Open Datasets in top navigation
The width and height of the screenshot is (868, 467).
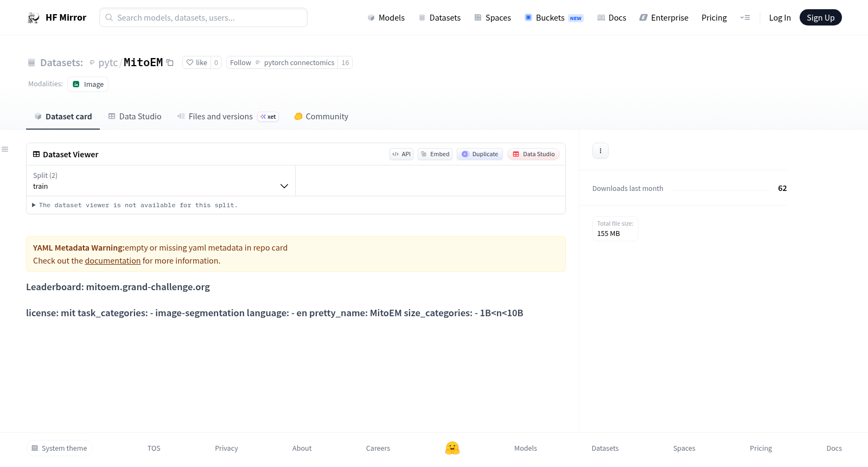439,18
